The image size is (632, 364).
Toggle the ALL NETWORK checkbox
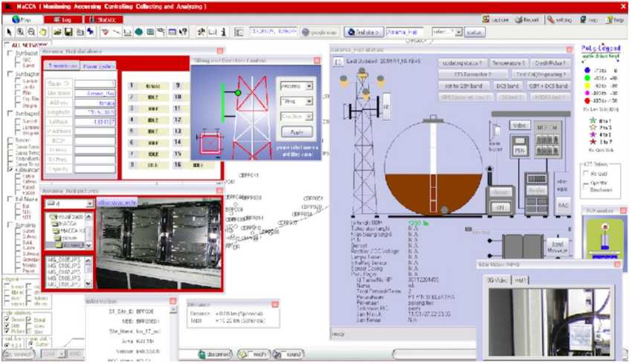(7, 45)
